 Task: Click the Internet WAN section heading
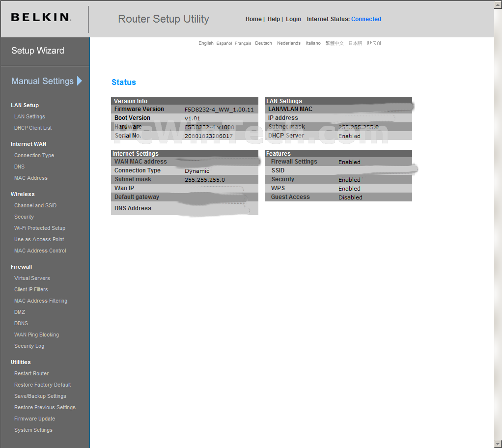pos(28,144)
